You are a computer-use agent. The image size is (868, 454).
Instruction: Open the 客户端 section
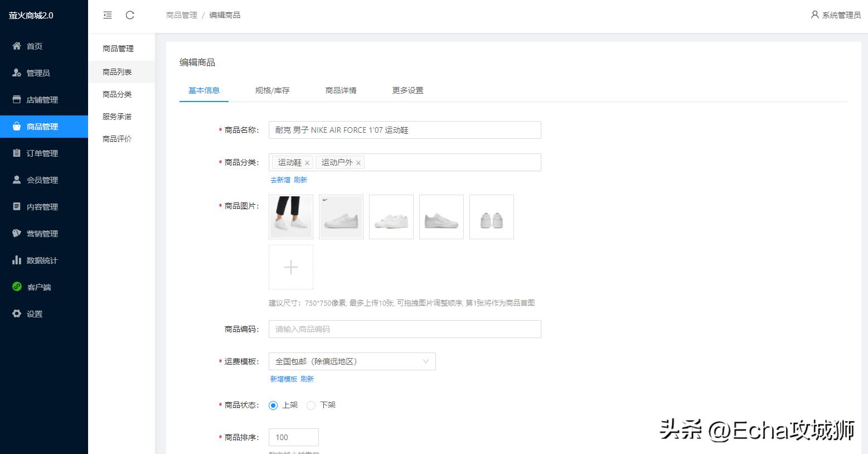36,287
